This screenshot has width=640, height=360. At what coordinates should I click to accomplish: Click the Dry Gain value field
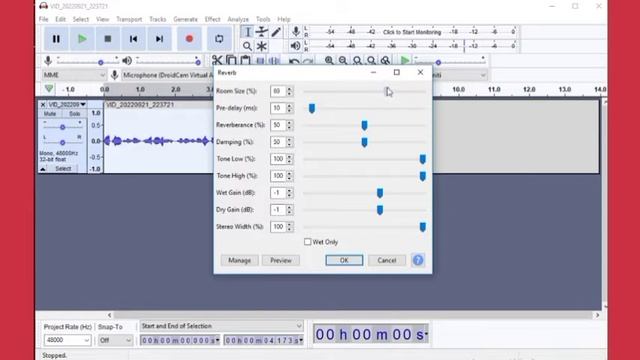(x=278, y=210)
